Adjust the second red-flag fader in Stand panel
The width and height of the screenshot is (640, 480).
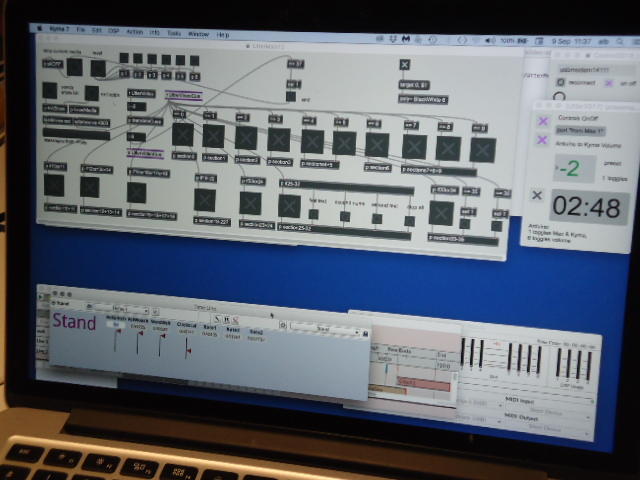pyautogui.click(x=138, y=342)
